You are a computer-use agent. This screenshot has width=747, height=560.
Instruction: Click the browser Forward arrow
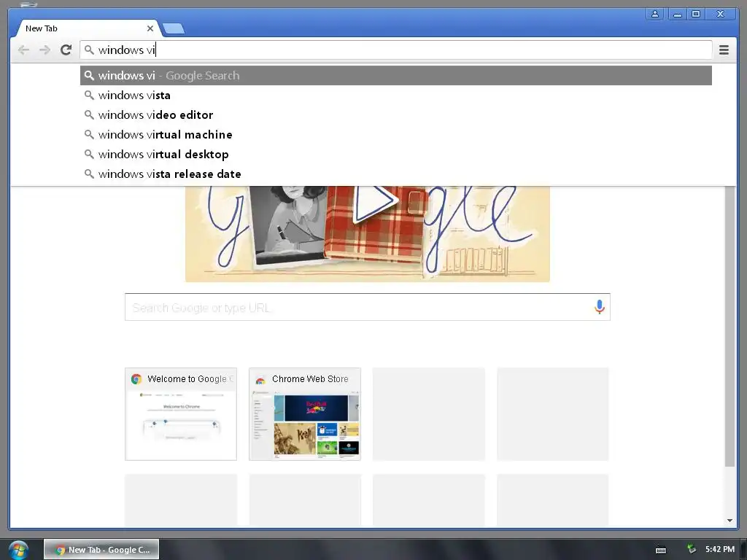click(44, 50)
